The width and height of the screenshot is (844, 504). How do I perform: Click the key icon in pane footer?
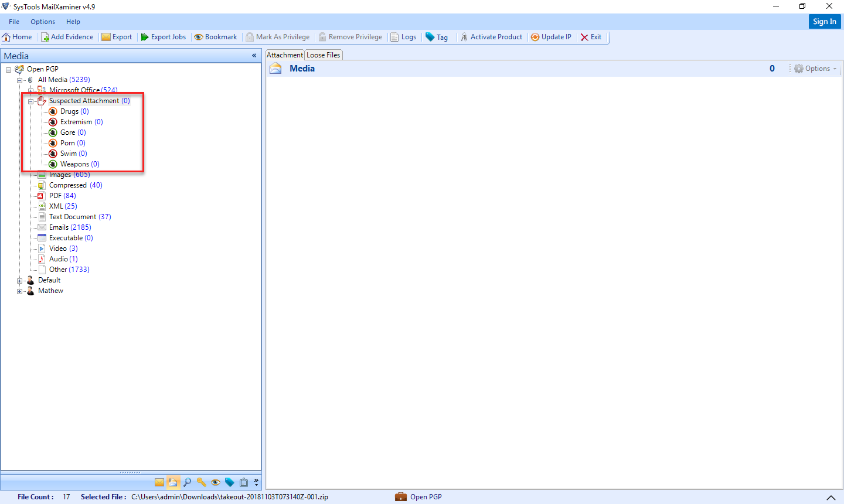point(202,482)
